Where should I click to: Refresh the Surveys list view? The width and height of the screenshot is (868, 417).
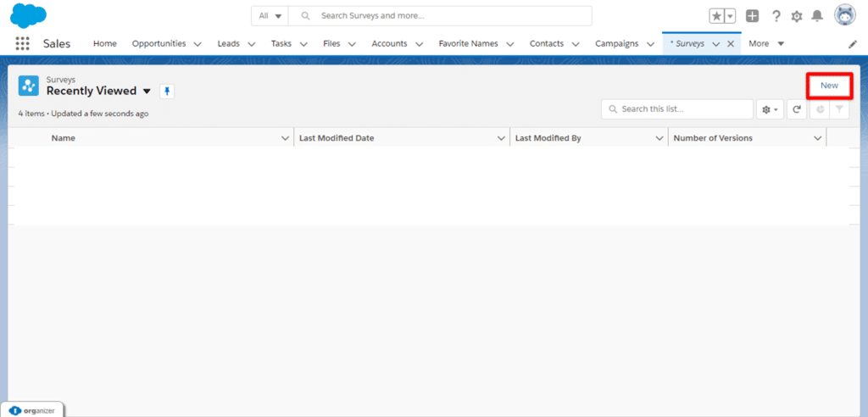797,109
